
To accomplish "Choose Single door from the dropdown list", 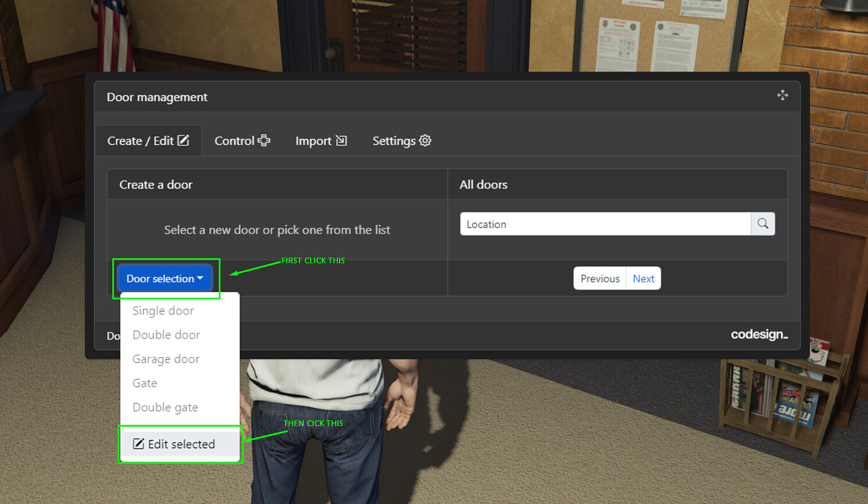I will click(163, 310).
